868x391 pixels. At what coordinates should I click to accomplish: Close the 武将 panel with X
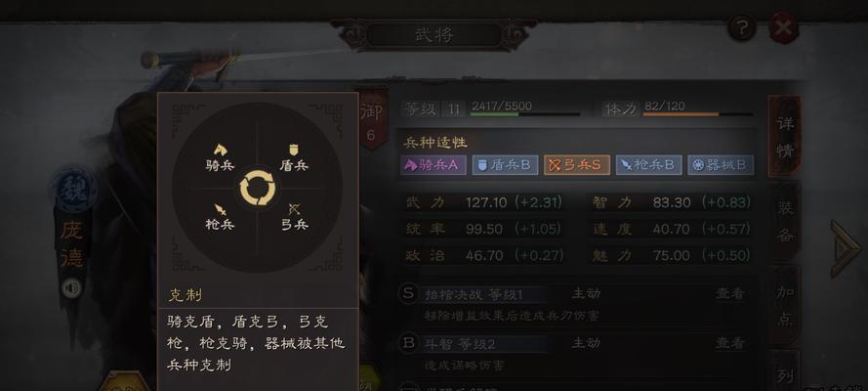pyautogui.click(x=783, y=27)
